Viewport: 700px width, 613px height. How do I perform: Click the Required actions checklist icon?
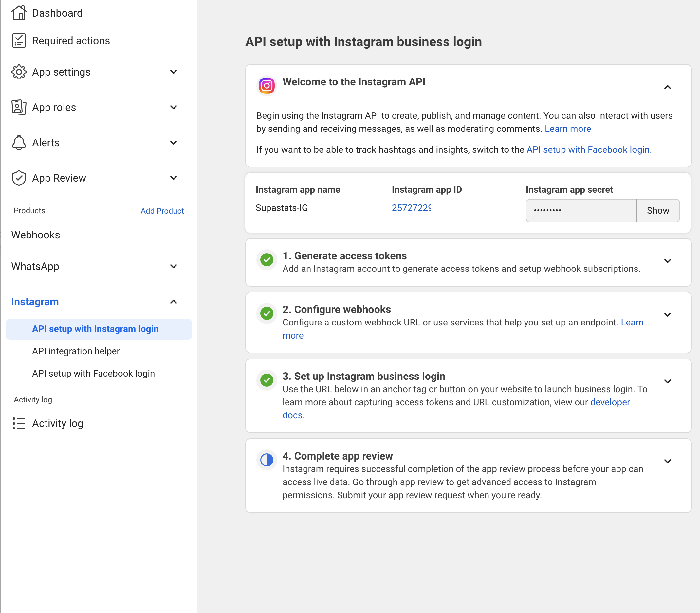(19, 41)
